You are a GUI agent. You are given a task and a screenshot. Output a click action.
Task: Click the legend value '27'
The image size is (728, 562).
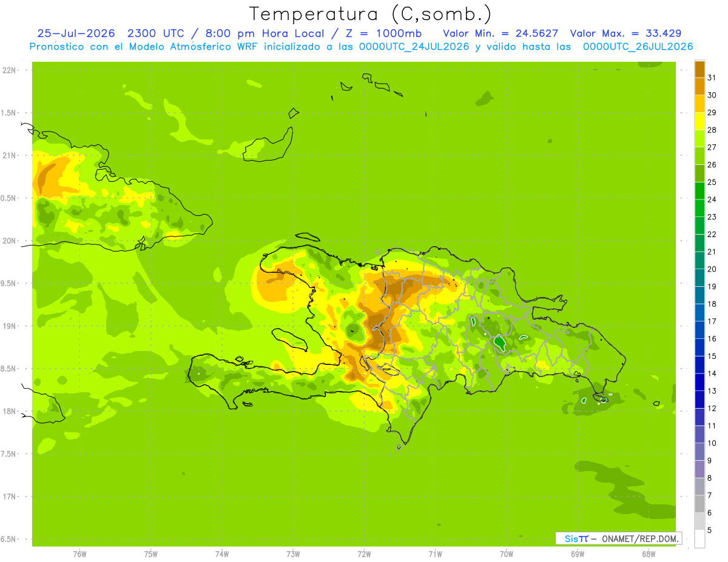pyautogui.click(x=712, y=147)
